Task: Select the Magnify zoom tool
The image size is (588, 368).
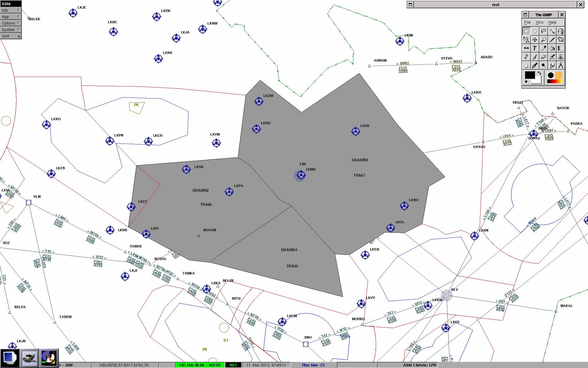Action: [x=543, y=40]
